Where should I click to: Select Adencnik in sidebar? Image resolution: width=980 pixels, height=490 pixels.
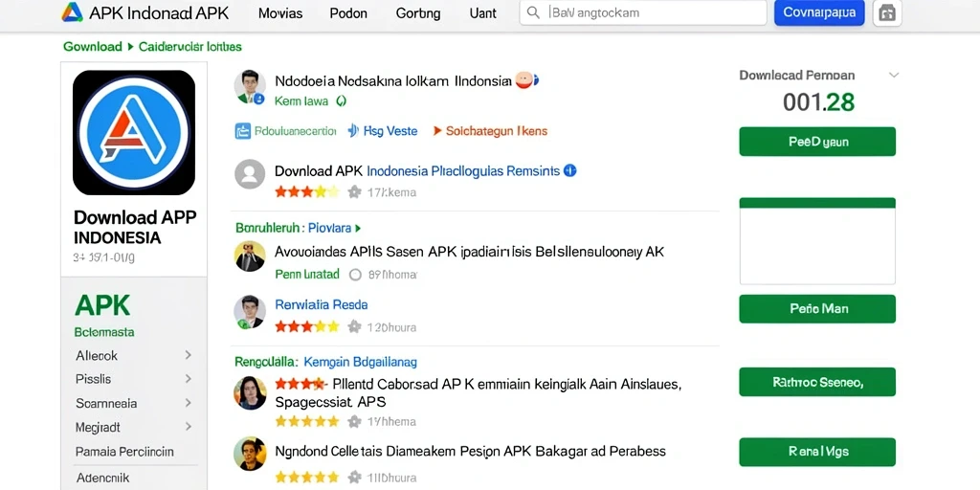[103, 479]
